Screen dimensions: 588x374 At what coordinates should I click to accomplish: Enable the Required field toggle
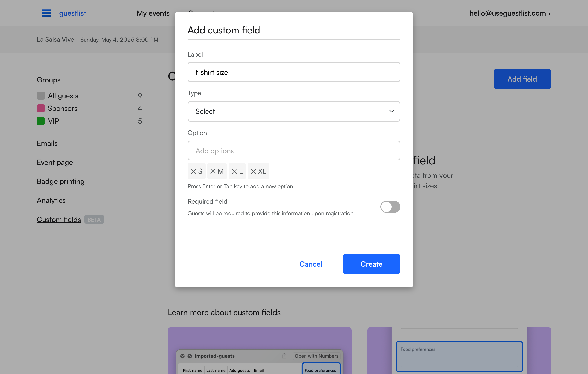click(390, 207)
